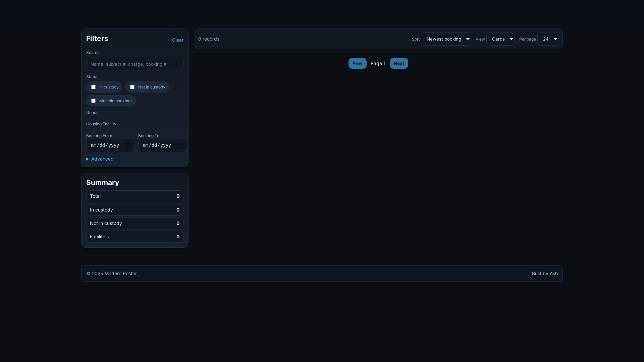Viewport: 644px width, 362px height.
Task: Click the Filters heading
Action: click(97, 39)
